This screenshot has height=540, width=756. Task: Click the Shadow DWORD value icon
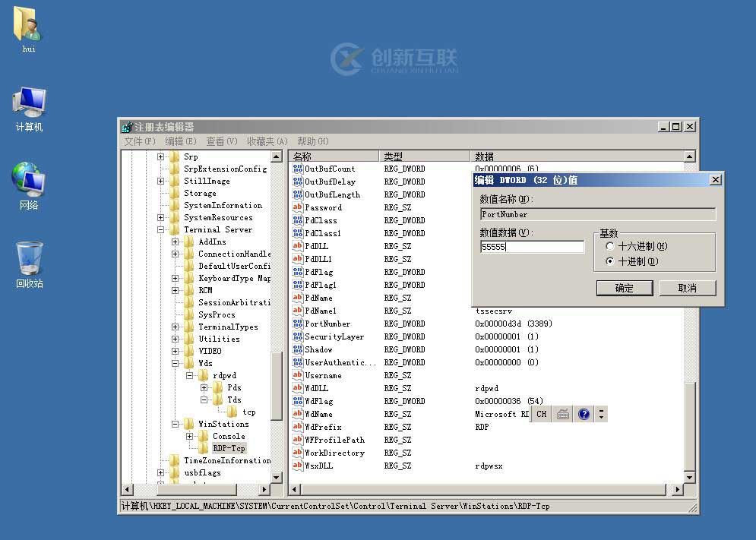tap(298, 349)
